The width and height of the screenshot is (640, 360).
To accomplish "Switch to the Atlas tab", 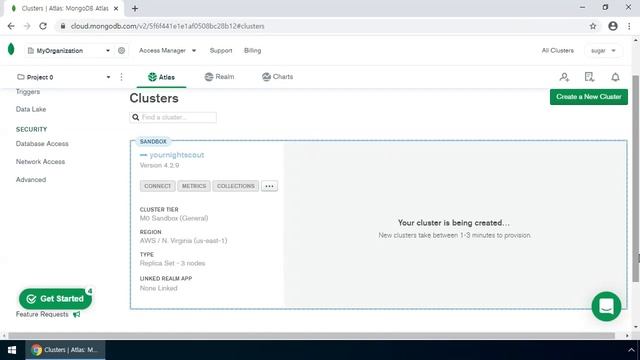I will click(161, 77).
